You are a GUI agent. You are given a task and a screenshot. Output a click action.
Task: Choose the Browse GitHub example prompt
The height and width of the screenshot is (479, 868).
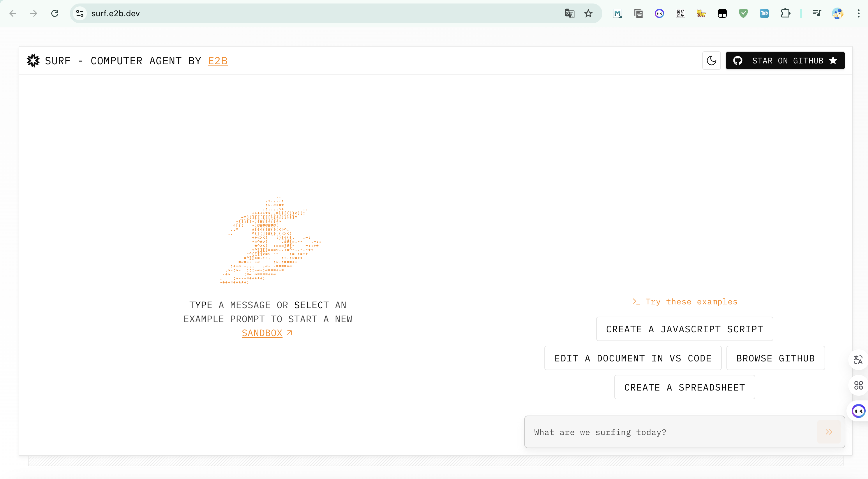(775, 358)
